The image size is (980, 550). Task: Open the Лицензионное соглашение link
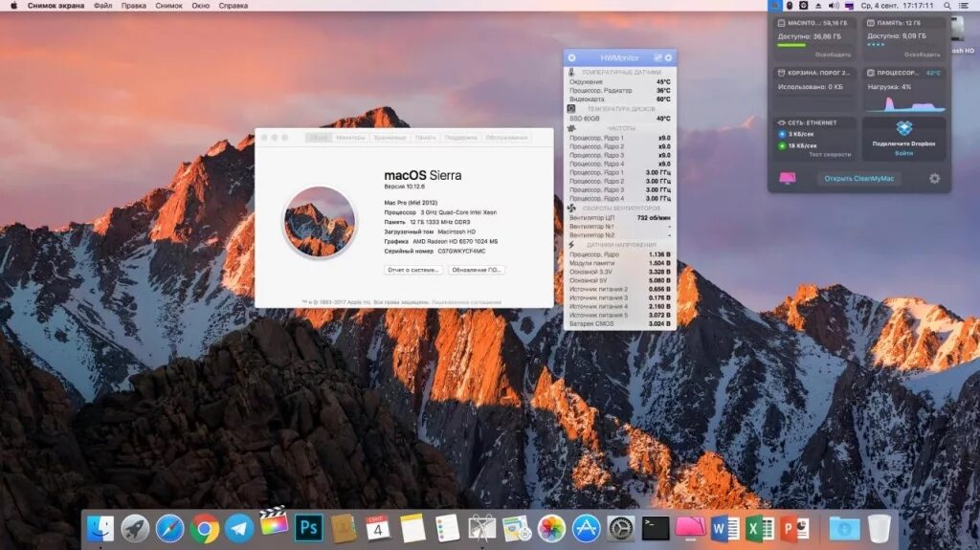466,302
